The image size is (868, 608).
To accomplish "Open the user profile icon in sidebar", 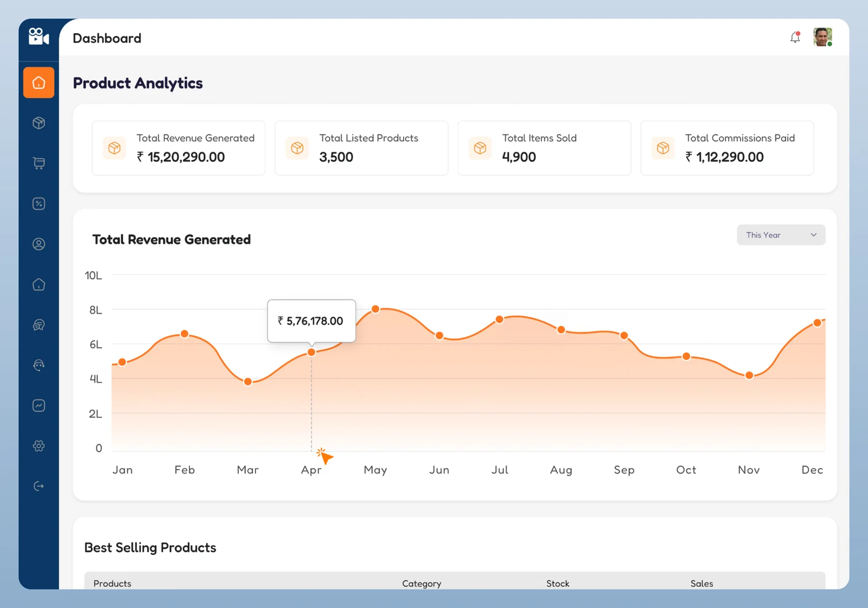I will (x=39, y=244).
